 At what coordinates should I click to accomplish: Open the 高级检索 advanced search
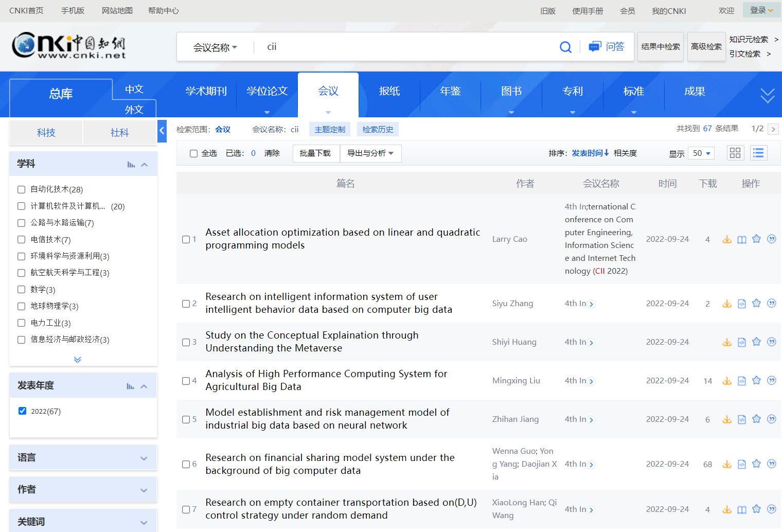pos(706,47)
